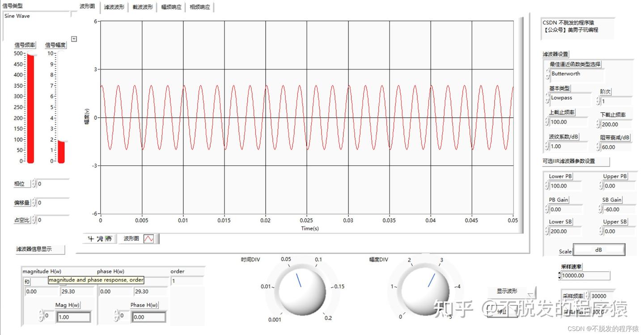Open the 相频响应 tab
644x335 pixels.
(x=199, y=7)
